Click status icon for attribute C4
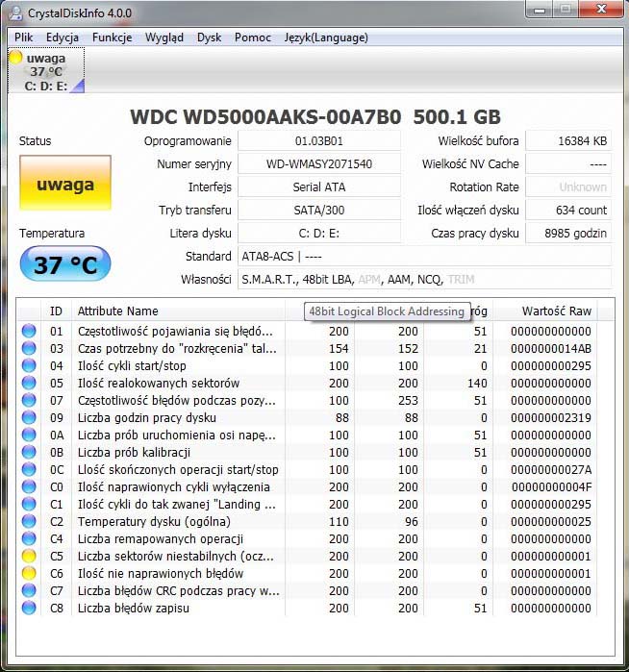Image resolution: width=629 pixels, height=672 pixels. [29, 538]
